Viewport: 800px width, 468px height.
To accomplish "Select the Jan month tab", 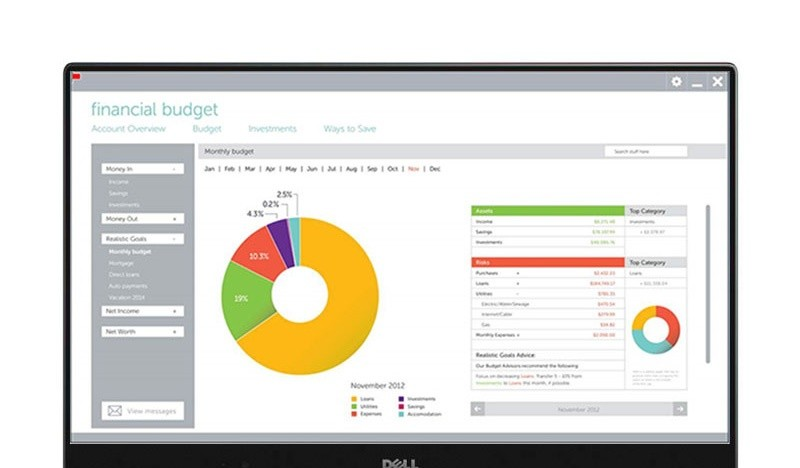I will (209, 169).
